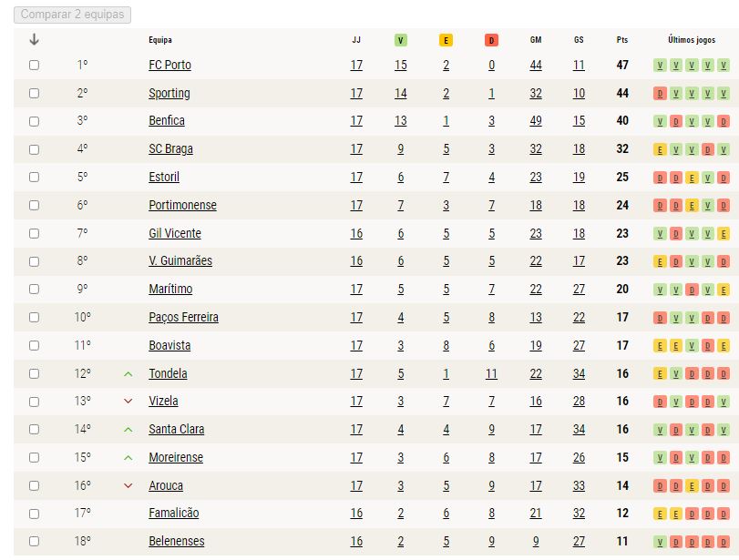Click Tondela's green up position arrow
This screenshot has width=739, height=560.
[x=128, y=374]
